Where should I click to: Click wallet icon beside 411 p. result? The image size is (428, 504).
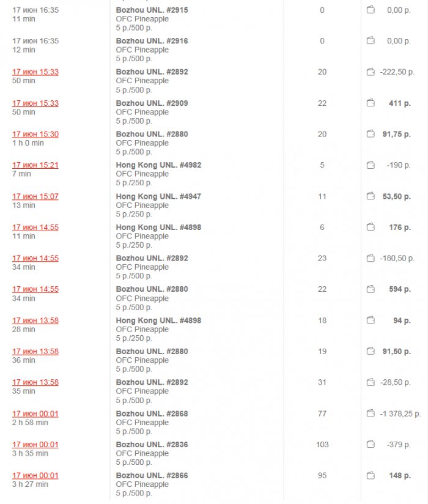click(371, 103)
